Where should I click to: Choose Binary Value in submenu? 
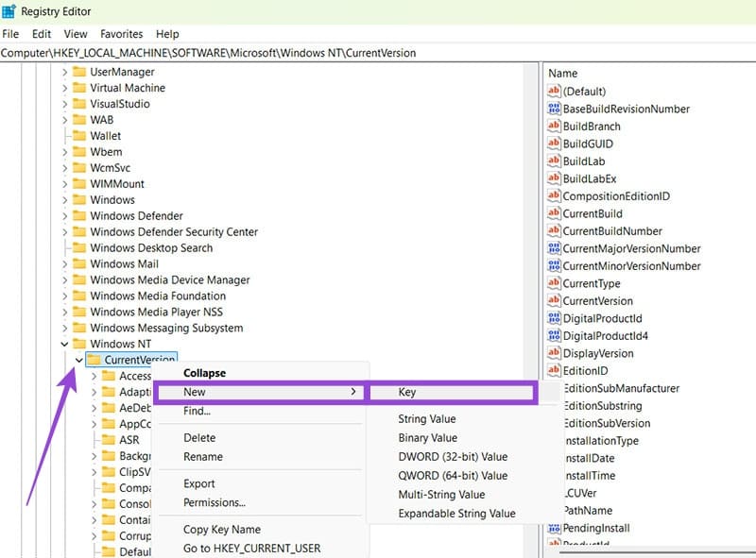(x=428, y=437)
